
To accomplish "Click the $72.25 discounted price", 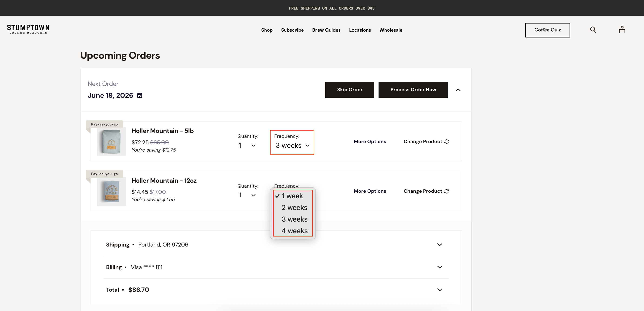I will (140, 142).
